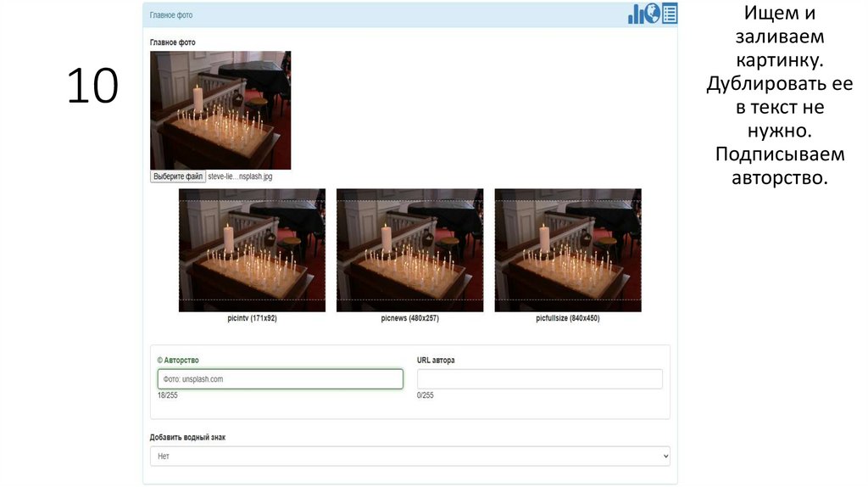
Task: Select the picfullsize (840x450) crop preview
Action: (568, 250)
